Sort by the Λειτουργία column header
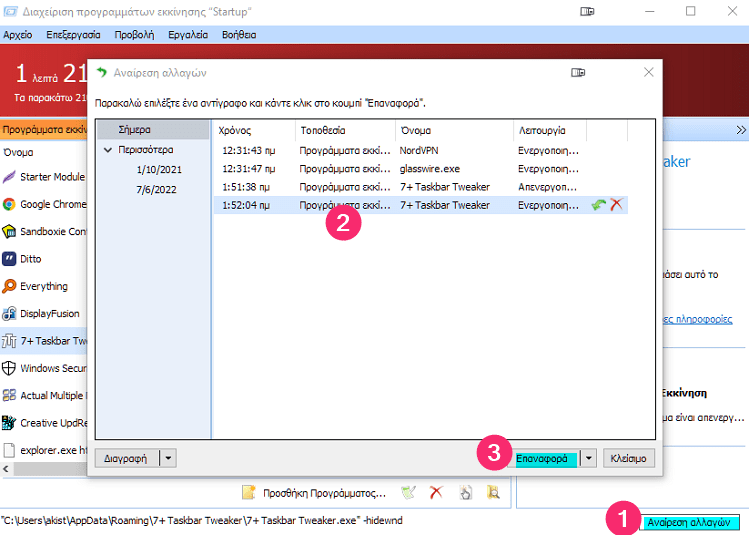The image size is (749, 535). 550,130
